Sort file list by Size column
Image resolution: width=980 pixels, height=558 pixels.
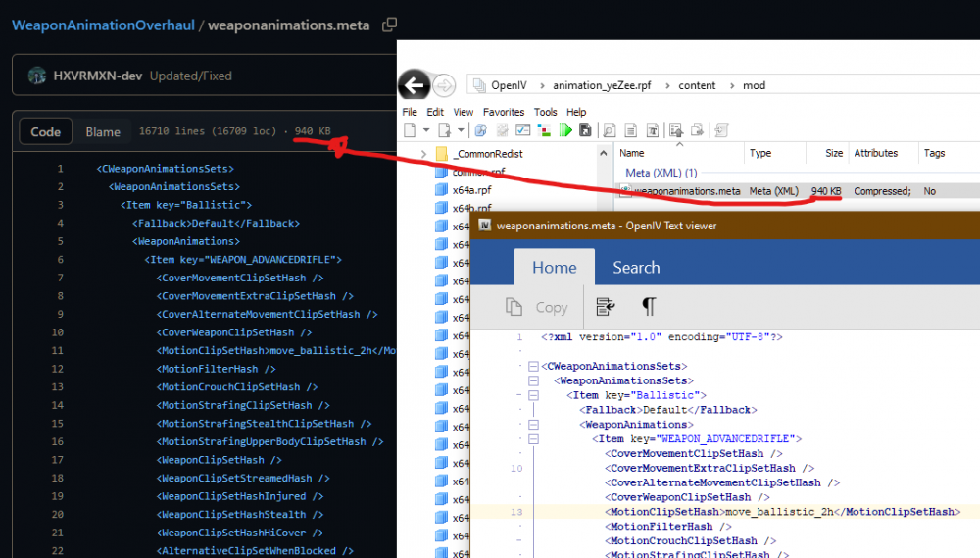(x=833, y=153)
